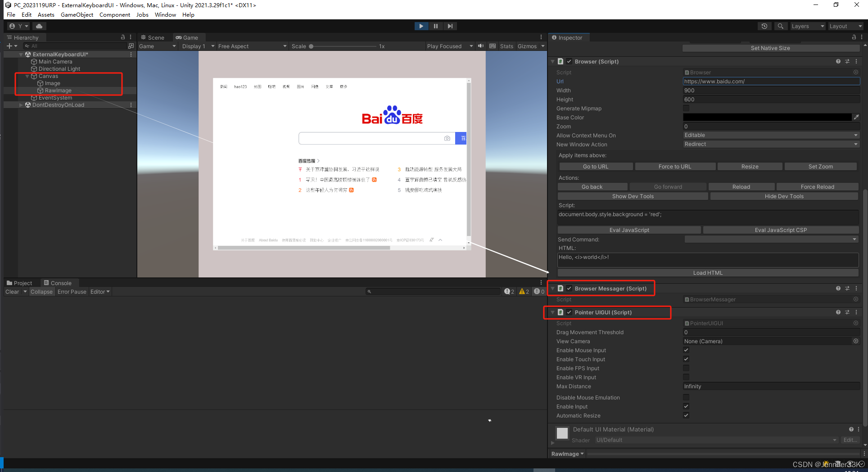Image resolution: width=868 pixels, height=472 pixels.
Task: Click the Game view Scale slider
Action: tap(343, 46)
